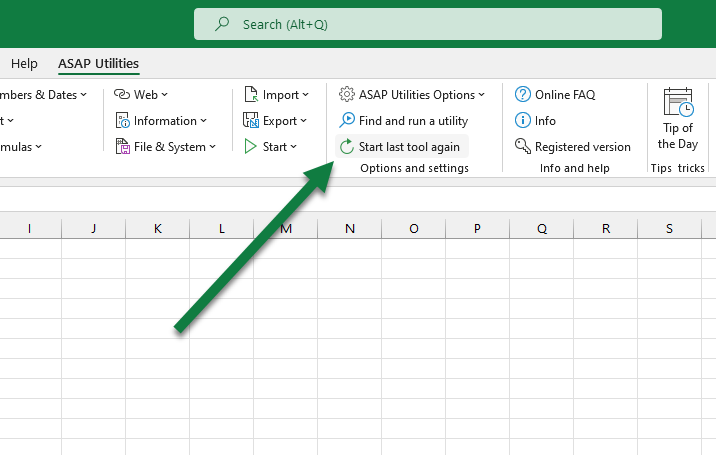
Task: Open the Online FAQ link
Action: (555, 95)
